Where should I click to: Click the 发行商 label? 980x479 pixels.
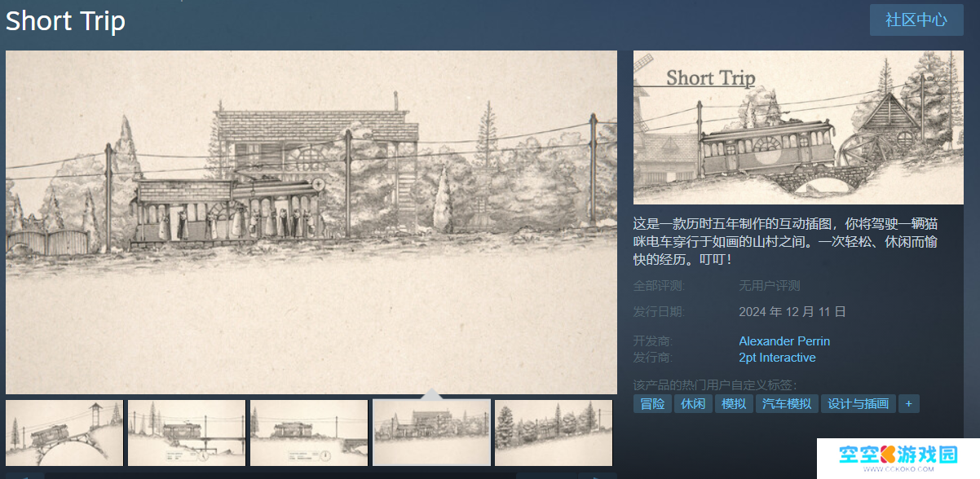coord(653,358)
